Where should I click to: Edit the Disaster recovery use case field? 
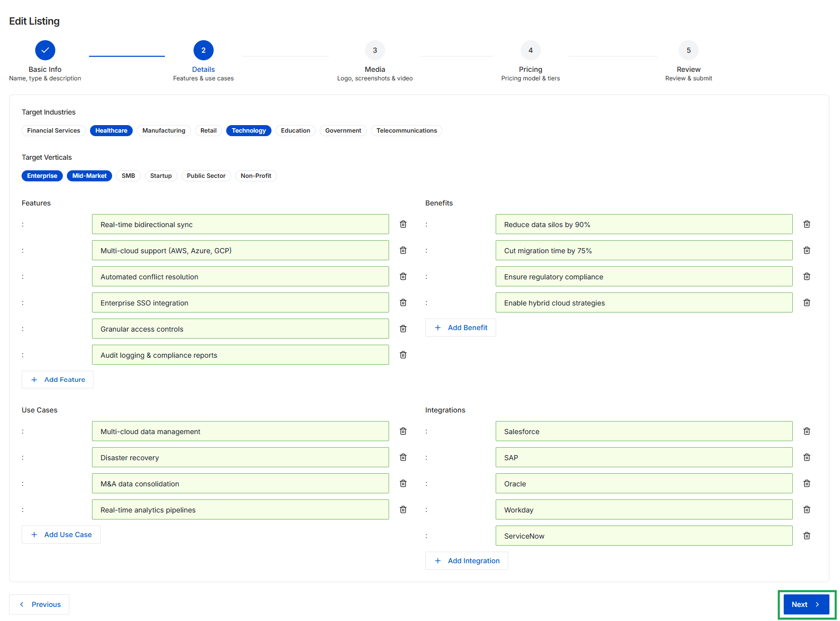point(240,457)
